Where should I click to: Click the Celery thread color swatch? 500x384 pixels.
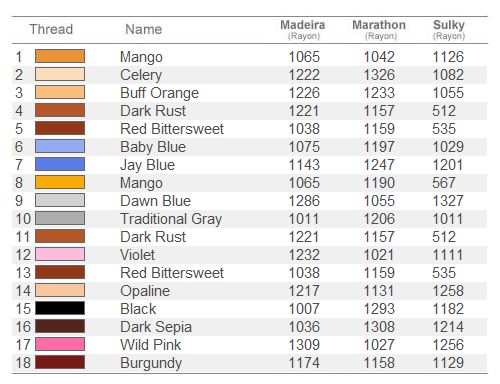coord(60,74)
